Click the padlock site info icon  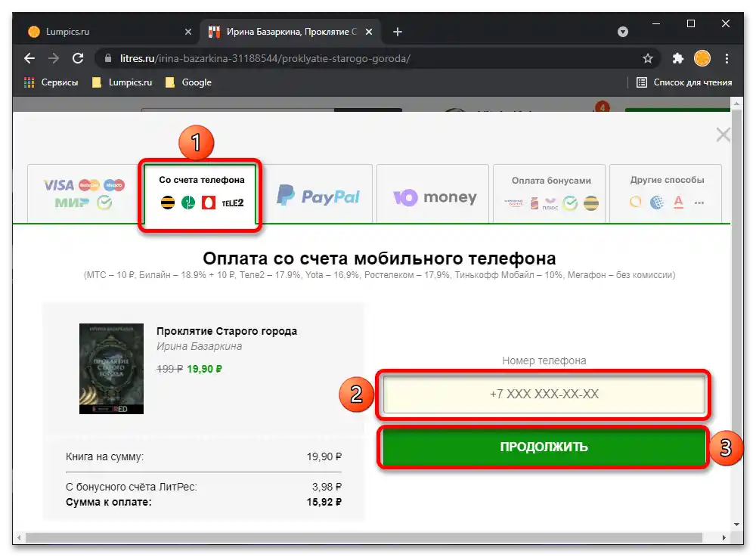108,58
